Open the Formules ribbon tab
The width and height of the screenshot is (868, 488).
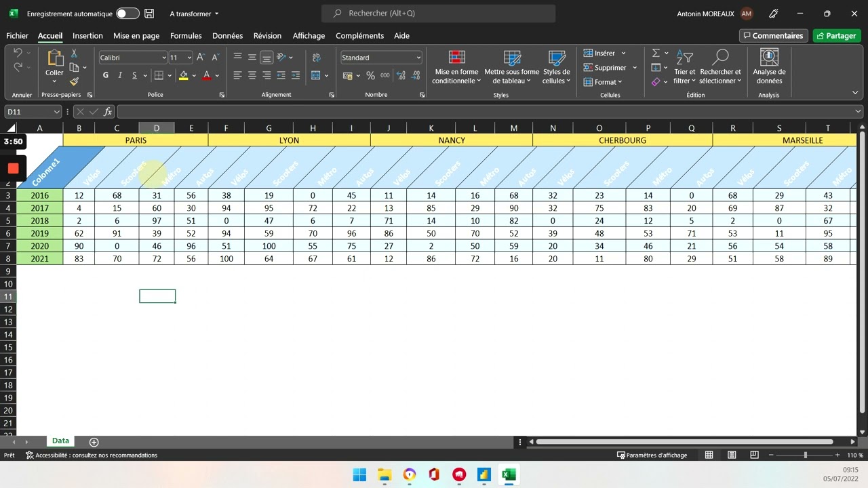pos(186,36)
